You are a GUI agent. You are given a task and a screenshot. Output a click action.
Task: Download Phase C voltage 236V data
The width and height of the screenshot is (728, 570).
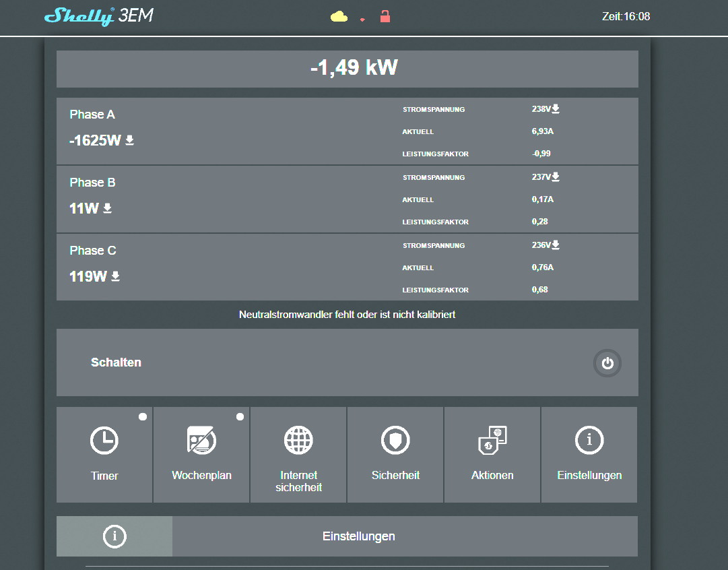[556, 245]
